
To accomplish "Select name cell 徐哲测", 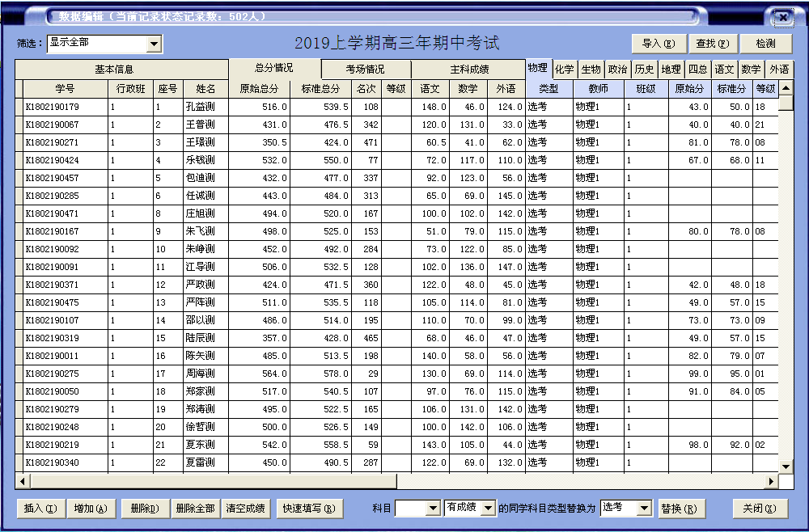I will click(x=205, y=428).
